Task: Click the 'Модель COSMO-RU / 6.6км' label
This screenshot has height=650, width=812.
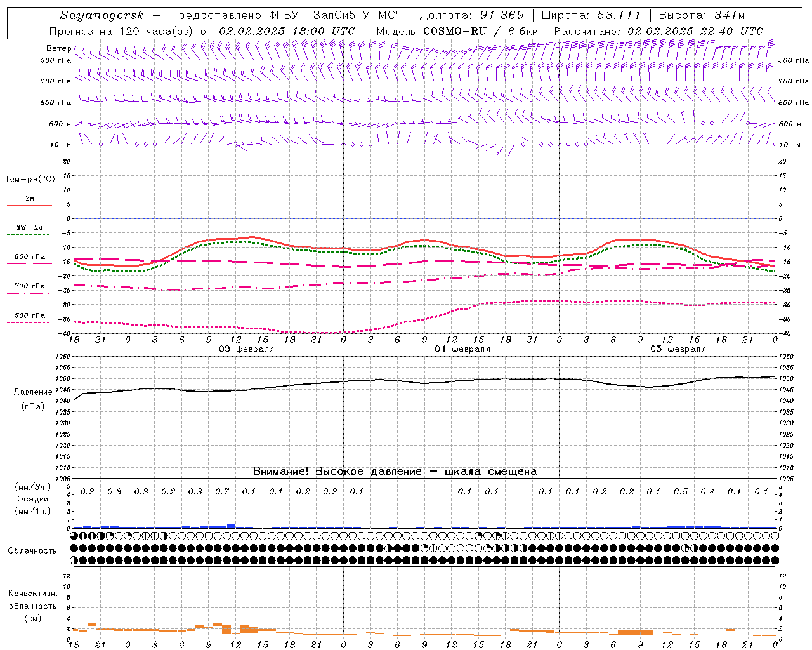Action: [x=457, y=31]
